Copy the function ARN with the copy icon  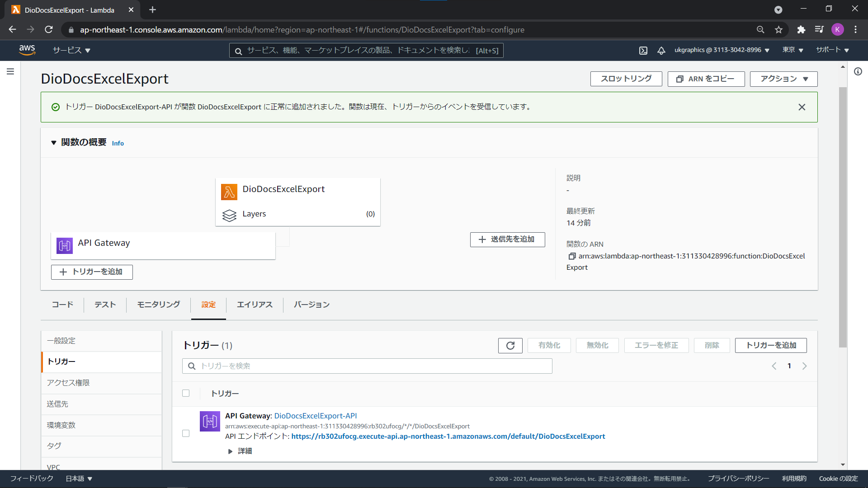click(572, 256)
